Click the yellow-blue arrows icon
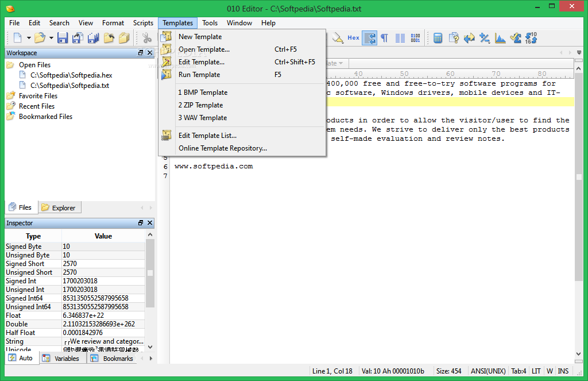The height and width of the screenshot is (381, 588). click(x=469, y=37)
